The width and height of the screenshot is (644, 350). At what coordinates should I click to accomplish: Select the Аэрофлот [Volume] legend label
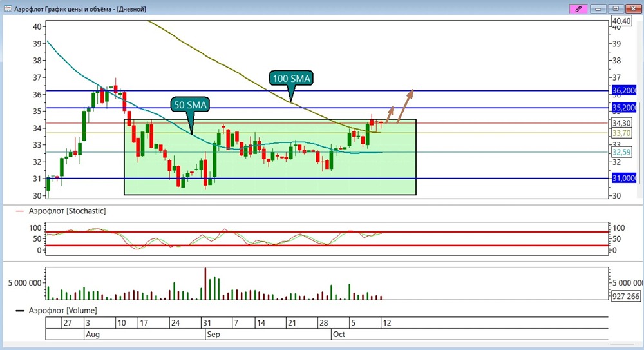coord(62,311)
